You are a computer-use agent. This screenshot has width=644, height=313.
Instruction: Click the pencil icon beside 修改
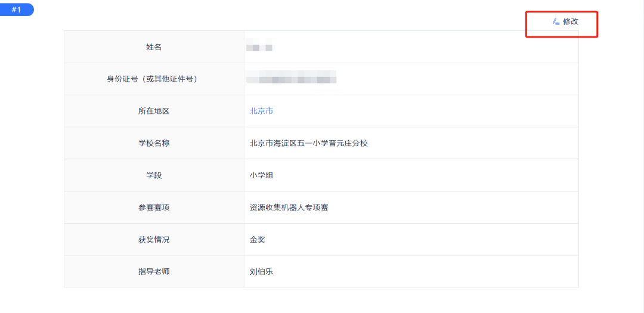[x=556, y=22]
